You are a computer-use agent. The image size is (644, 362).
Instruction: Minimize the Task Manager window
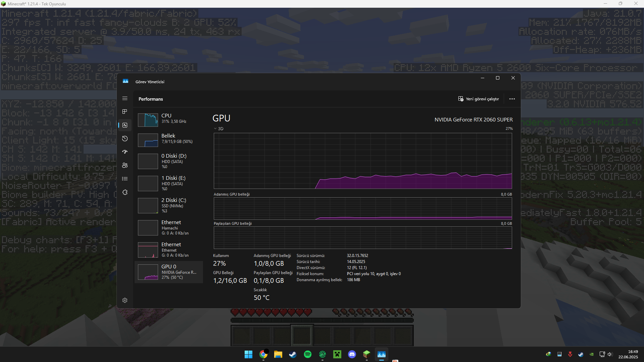(483, 78)
